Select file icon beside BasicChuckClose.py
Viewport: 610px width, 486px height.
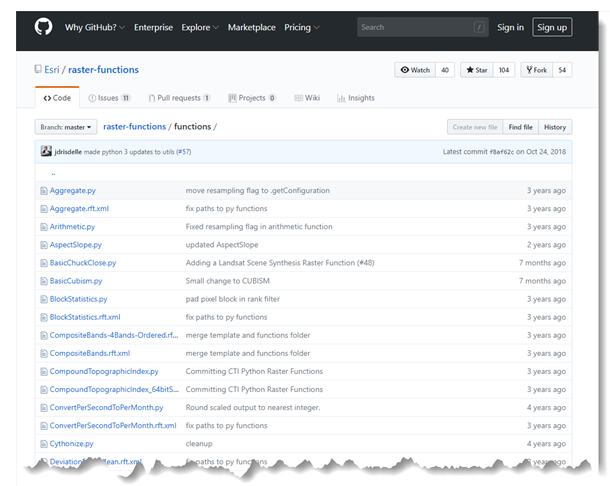coord(44,263)
